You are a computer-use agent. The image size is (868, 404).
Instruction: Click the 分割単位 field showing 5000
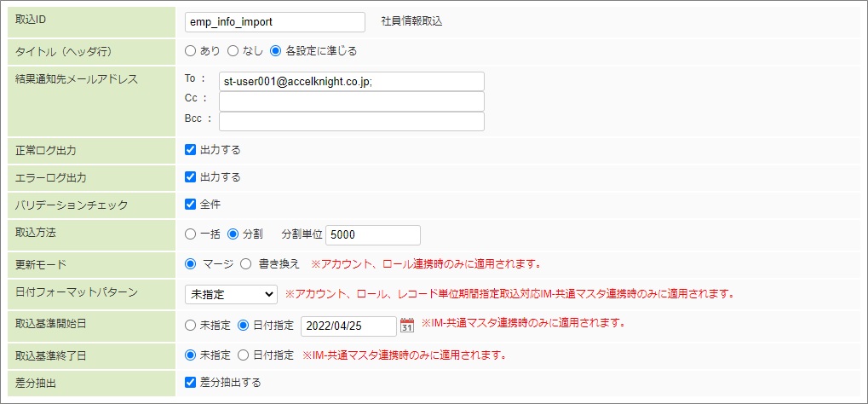click(x=373, y=234)
